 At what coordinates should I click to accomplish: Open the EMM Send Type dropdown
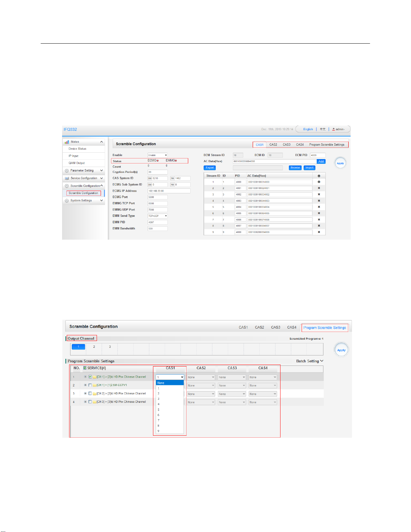(x=158, y=216)
